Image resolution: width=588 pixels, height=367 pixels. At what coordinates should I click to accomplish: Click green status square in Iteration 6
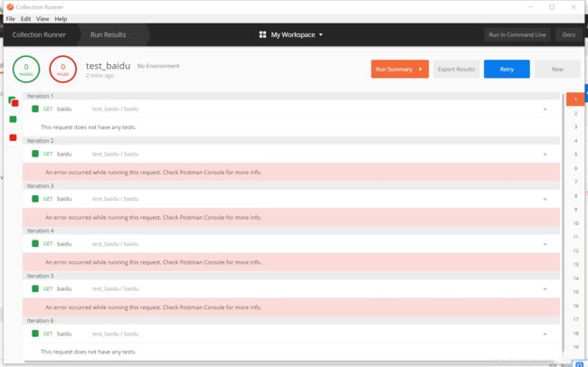[35, 334]
